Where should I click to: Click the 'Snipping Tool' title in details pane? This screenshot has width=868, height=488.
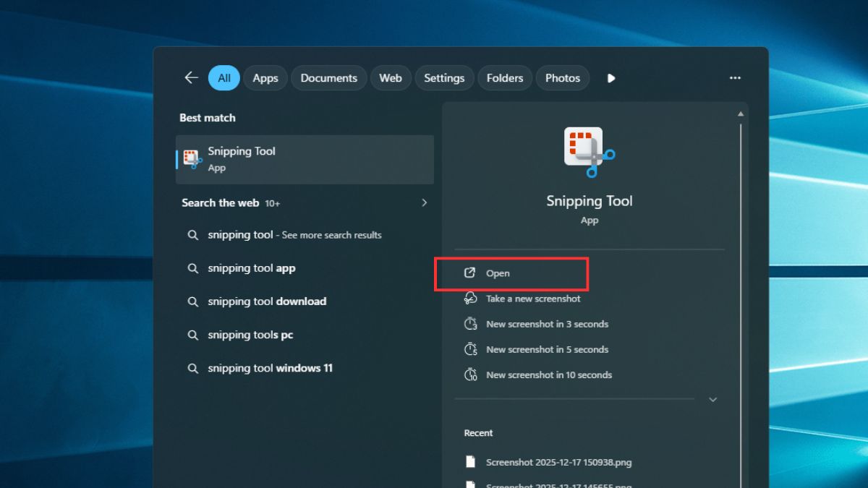tap(590, 201)
